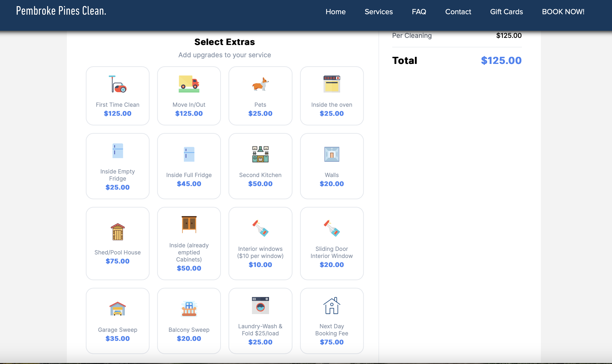This screenshot has width=612, height=364.
Task: Select the Next Day Booking house icon
Action: click(332, 305)
